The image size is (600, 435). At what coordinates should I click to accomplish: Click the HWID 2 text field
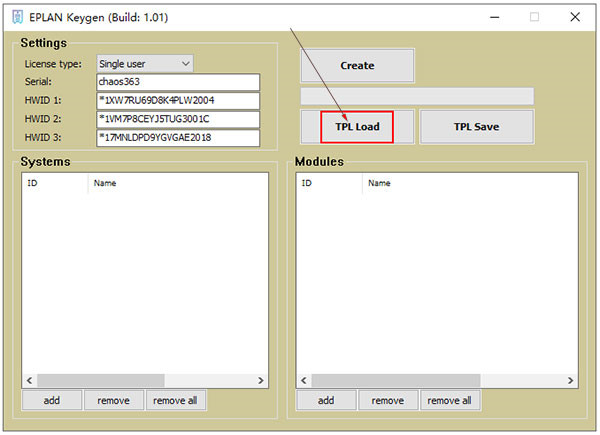[178, 119]
